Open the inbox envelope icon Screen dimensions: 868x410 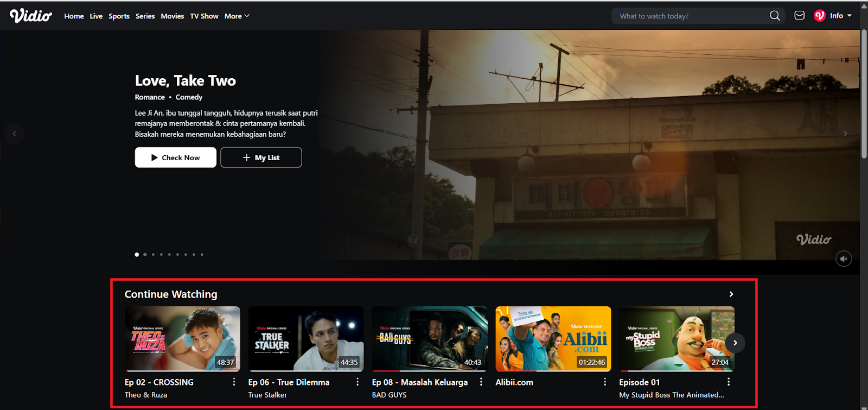click(799, 16)
